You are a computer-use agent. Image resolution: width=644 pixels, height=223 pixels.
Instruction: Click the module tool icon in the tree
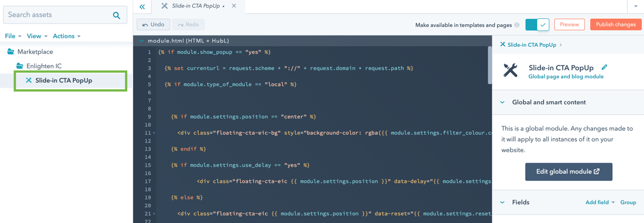click(x=29, y=80)
